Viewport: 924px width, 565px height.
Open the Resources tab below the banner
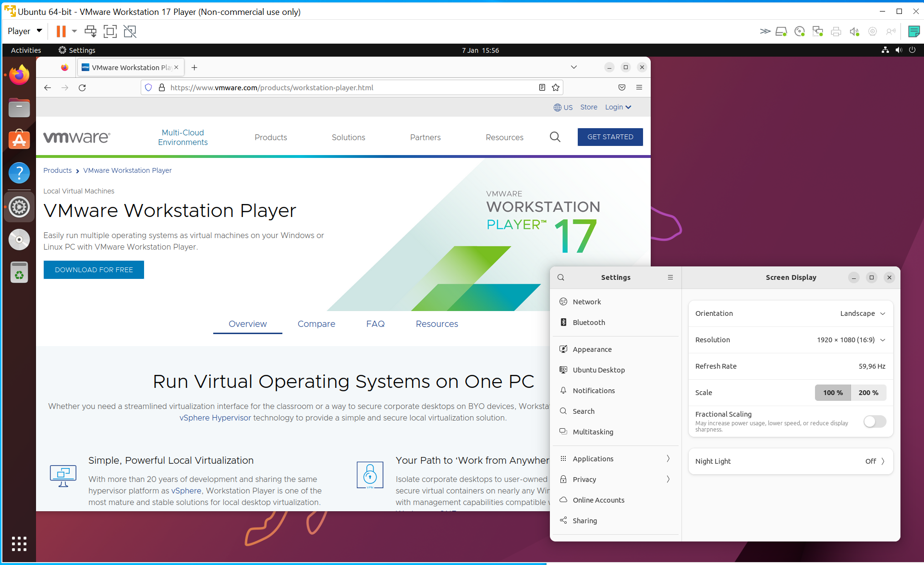[x=437, y=324]
